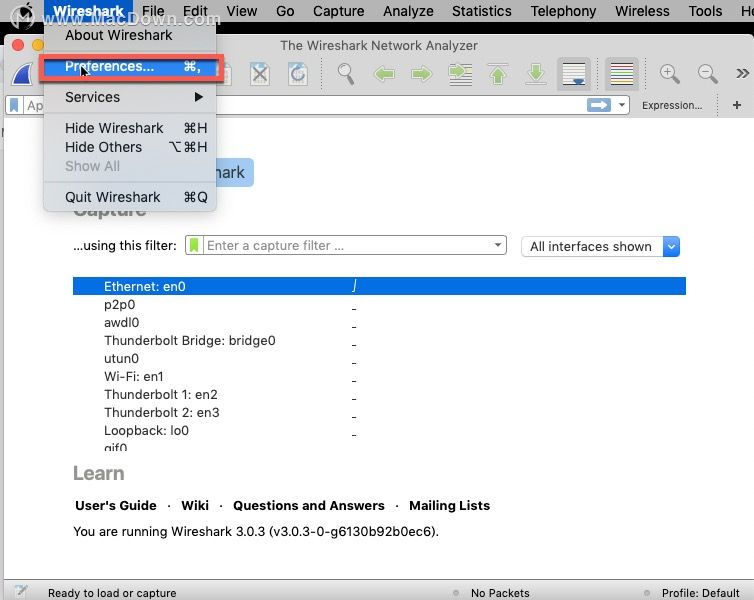The width and height of the screenshot is (754, 600).
Task: Toggle auto-scroll during live capture
Action: (x=574, y=74)
